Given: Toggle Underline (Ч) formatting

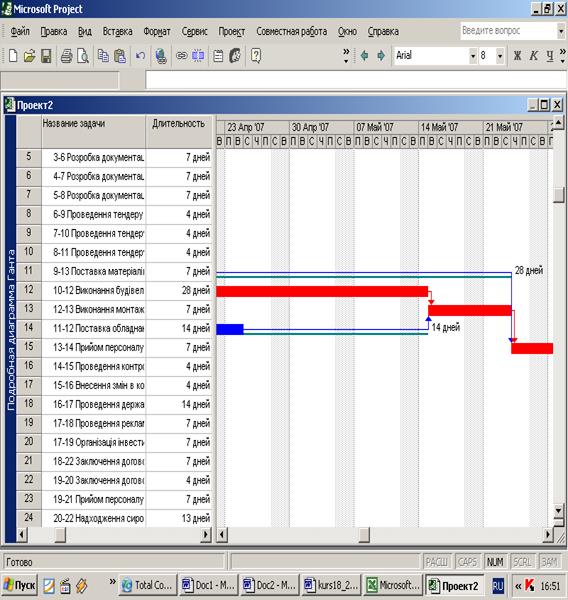Looking at the screenshot, I should (550, 56).
